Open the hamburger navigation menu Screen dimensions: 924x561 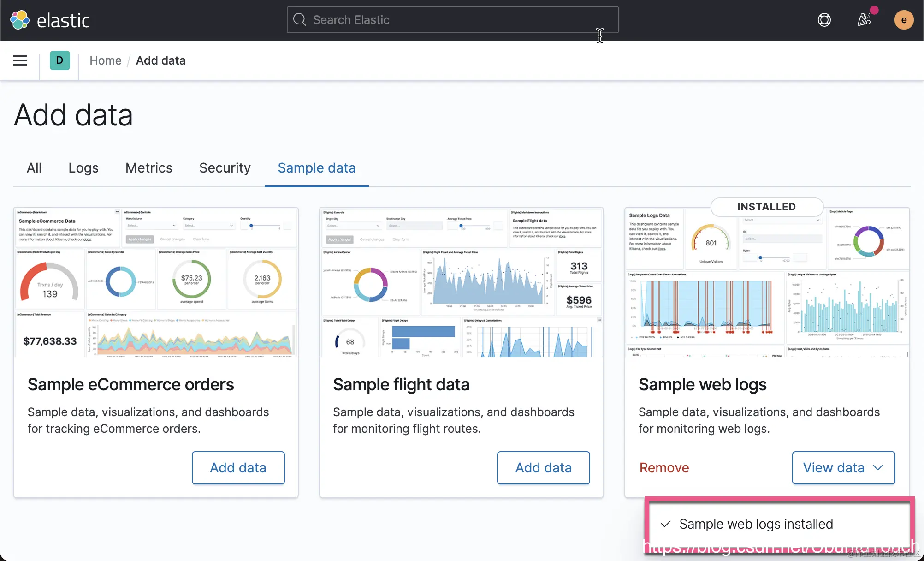[20, 60]
